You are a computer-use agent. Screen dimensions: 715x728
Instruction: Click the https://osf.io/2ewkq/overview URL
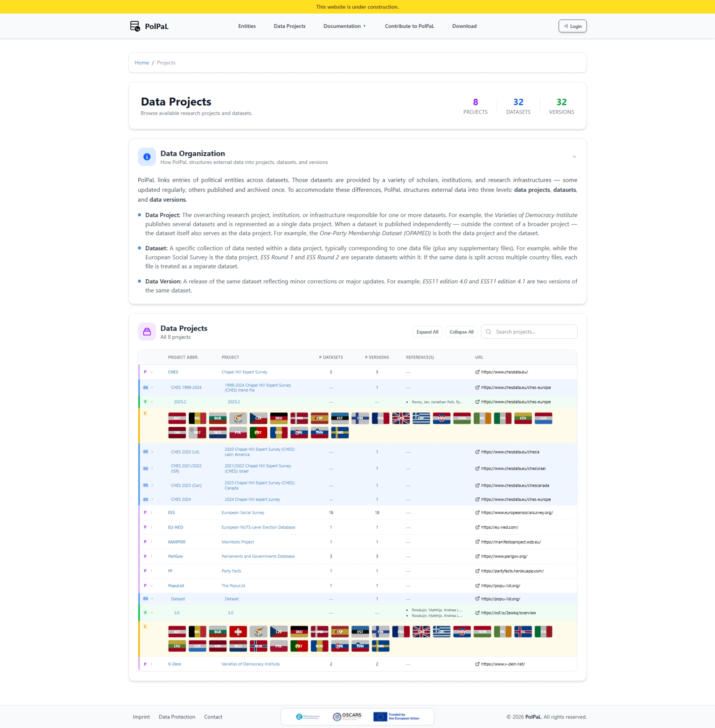(508, 613)
